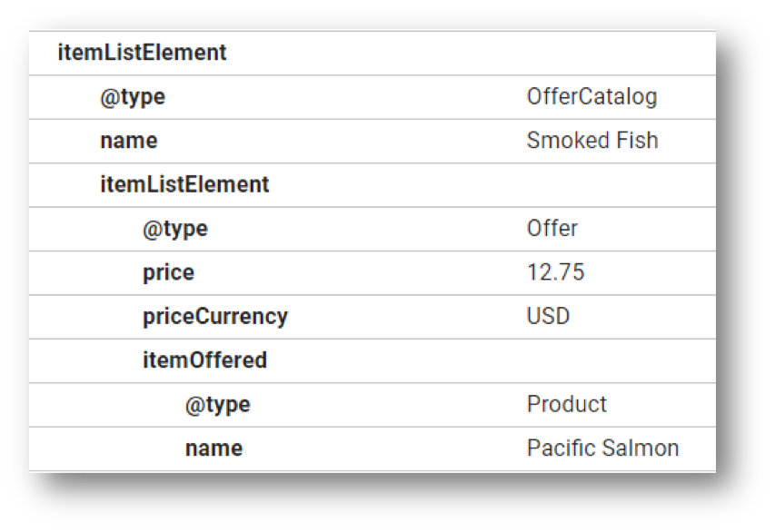
Task: Click the @type label beside Product
Action: (x=218, y=404)
